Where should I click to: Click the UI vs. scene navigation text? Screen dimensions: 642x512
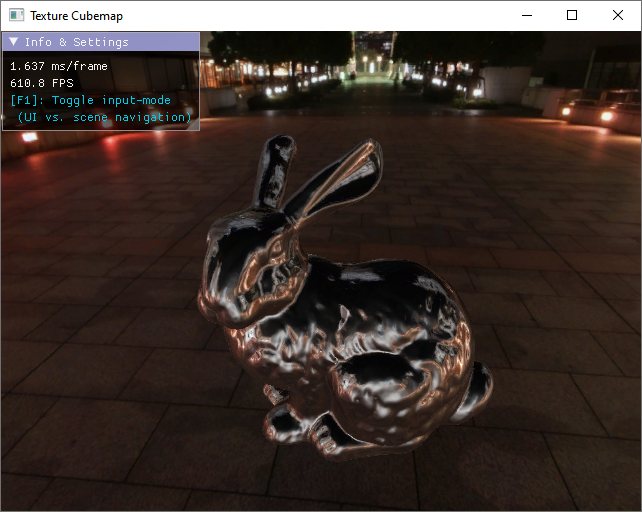pos(104,117)
